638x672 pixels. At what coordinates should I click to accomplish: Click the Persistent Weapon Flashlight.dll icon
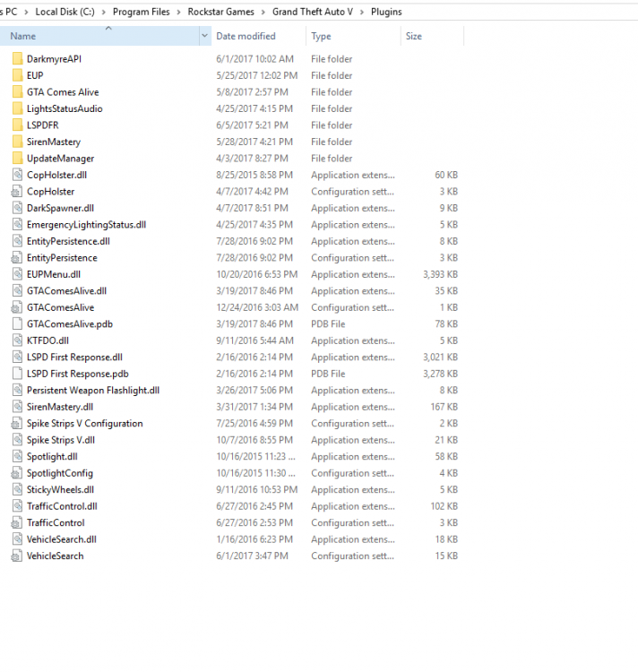pos(17,391)
